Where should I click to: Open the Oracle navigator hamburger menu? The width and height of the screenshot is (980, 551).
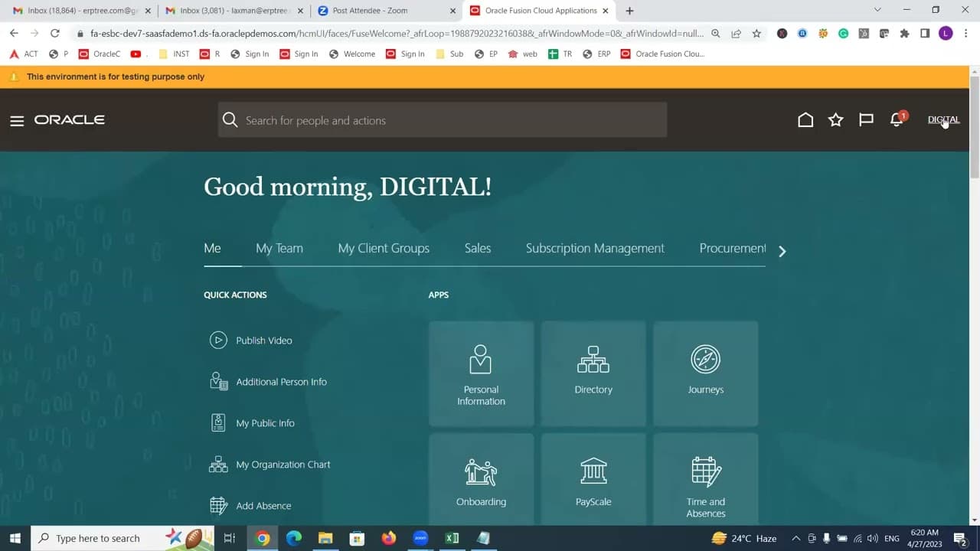[17, 121]
